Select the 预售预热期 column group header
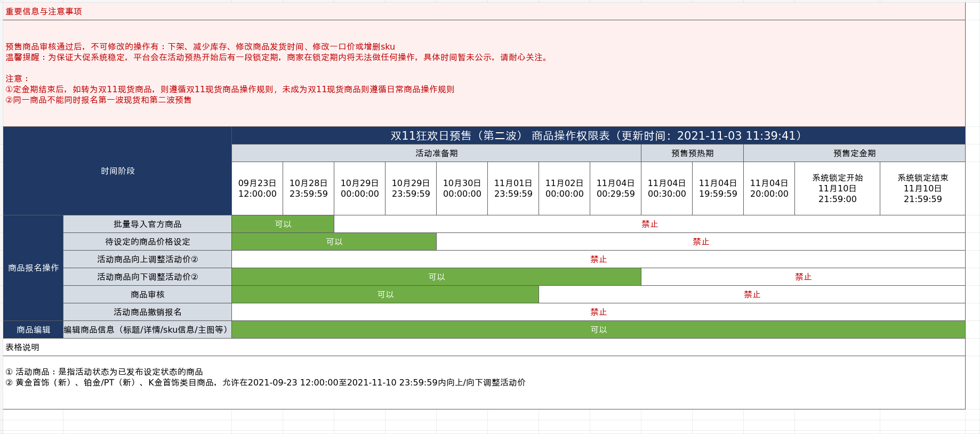This screenshot has width=980, height=434. coord(692,153)
